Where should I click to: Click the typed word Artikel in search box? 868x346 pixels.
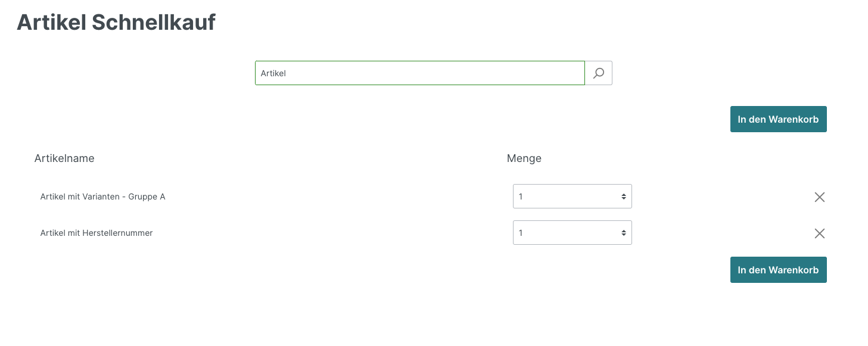[273, 73]
